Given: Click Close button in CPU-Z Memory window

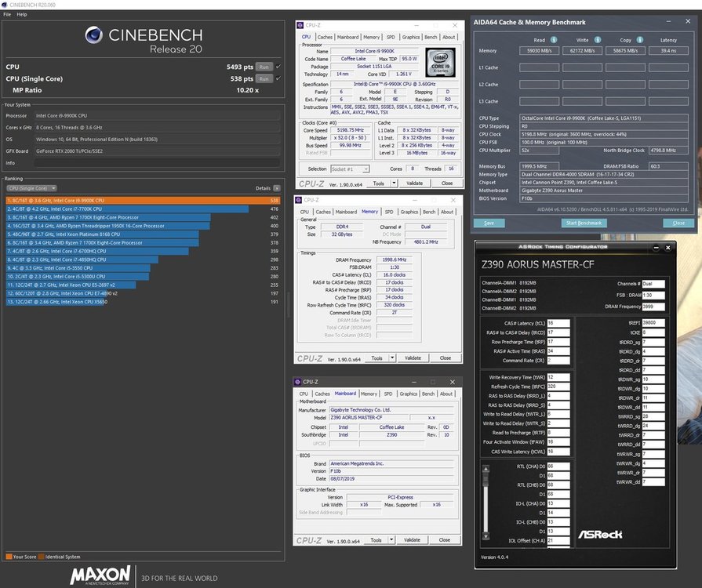Looking at the screenshot, I should (445, 358).
